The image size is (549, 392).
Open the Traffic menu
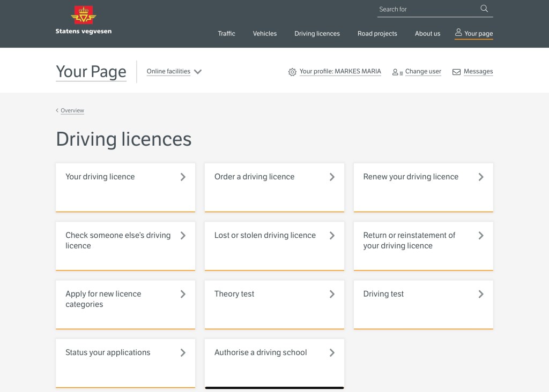tap(226, 34)
